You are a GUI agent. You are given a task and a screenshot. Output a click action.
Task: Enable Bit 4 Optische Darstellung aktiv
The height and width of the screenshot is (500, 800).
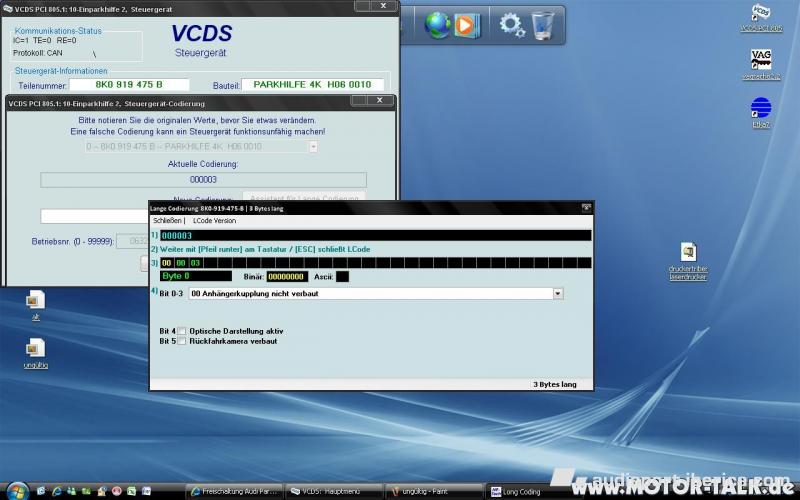point(182,331)
